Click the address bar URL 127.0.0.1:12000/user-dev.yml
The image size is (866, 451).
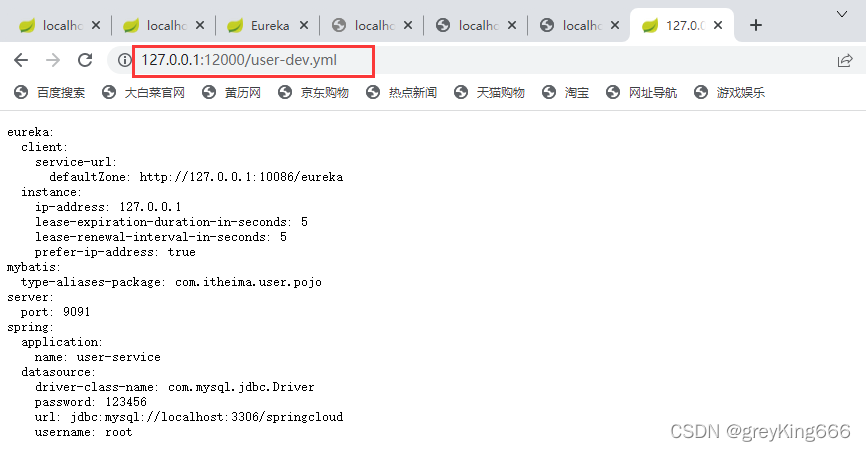(239, 60)
